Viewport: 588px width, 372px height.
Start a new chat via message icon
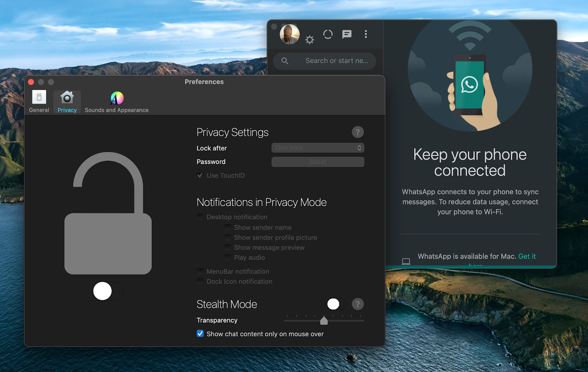pos(347,34)
